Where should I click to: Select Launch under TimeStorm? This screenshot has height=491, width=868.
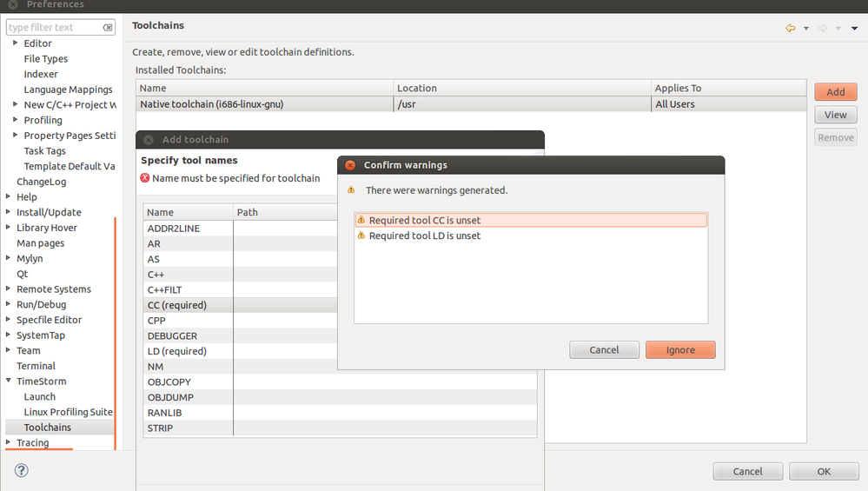(x=39, y=397)
